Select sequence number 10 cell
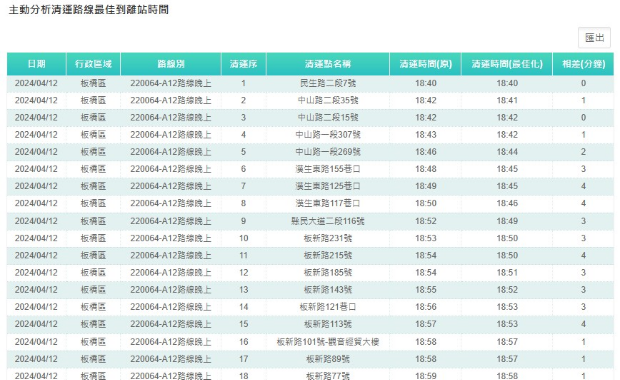 (x=244, y=238)
